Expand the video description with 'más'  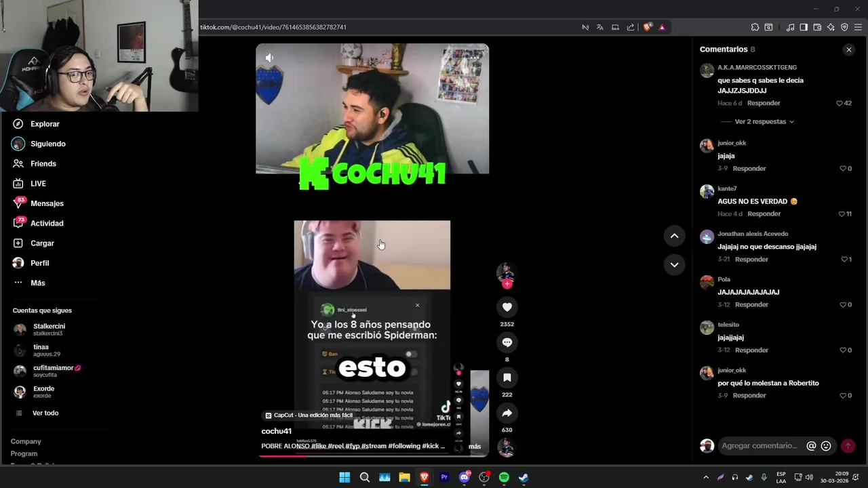click(x=474, y=446)
